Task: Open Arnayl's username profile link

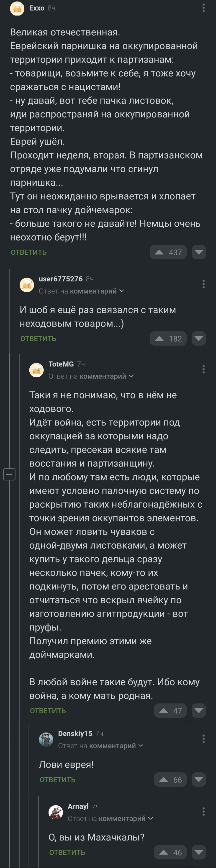Action: pyautogui.click(x=78, y=806)
